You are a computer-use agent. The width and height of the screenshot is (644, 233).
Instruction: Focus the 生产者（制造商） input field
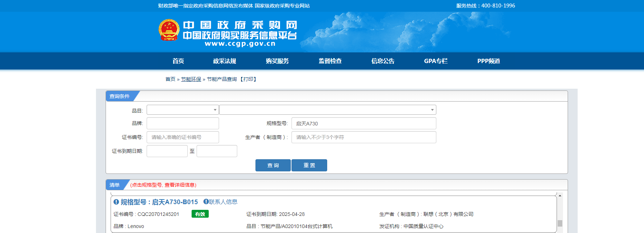(x=364, y=137)
